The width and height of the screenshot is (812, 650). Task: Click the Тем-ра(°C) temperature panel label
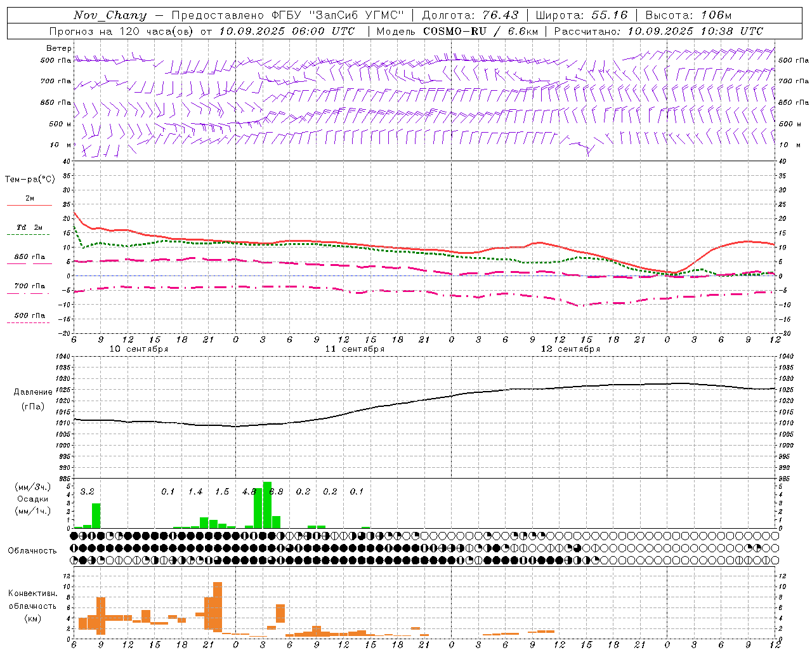[30, 180]
